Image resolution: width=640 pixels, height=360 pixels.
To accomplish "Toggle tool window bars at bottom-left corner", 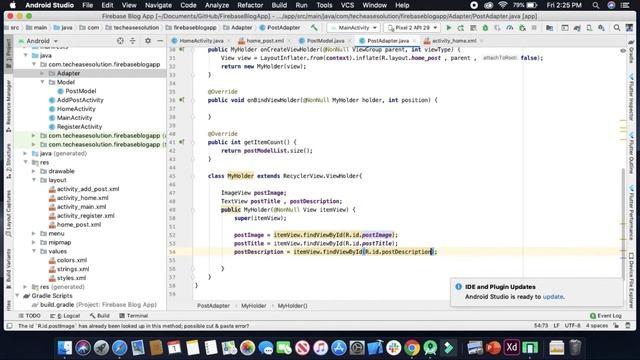I will click(x=9, y=326).
